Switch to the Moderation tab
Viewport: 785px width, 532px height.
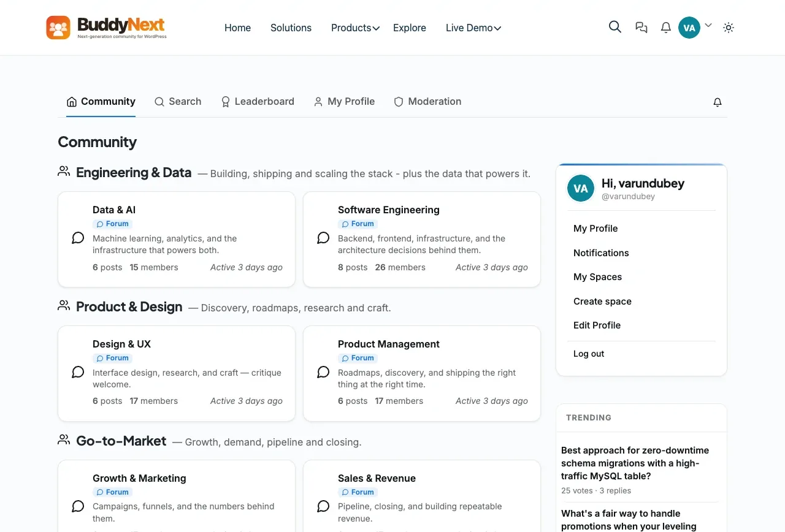pyautogui.click(x=427, y=102)
